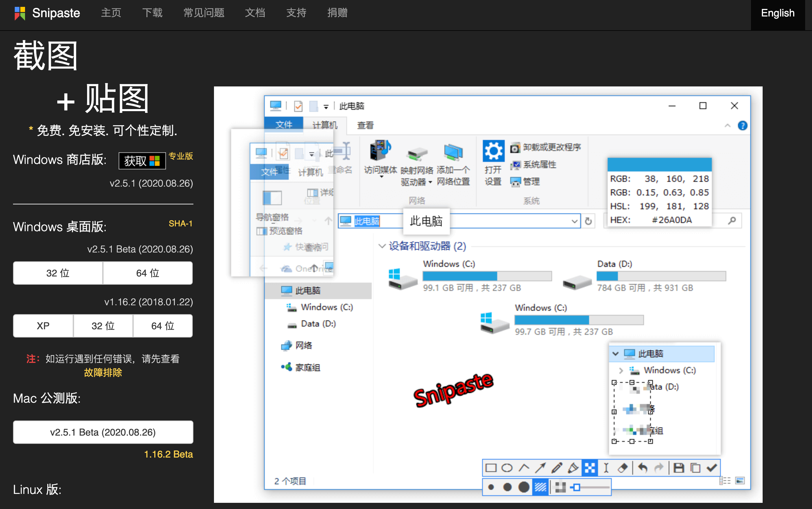This screenshot has height=509, width=812.
Task: Toggle the hatched fill style button
Action: pyautogui.click(x=540, y=487)
